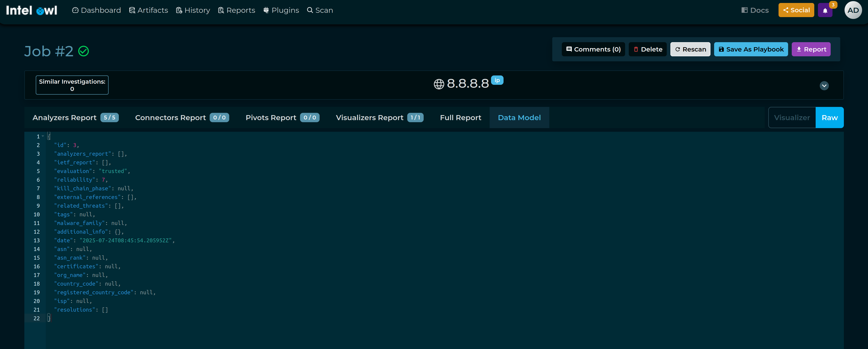Open the Docs link
868x349 pixels.
(755, 10)
